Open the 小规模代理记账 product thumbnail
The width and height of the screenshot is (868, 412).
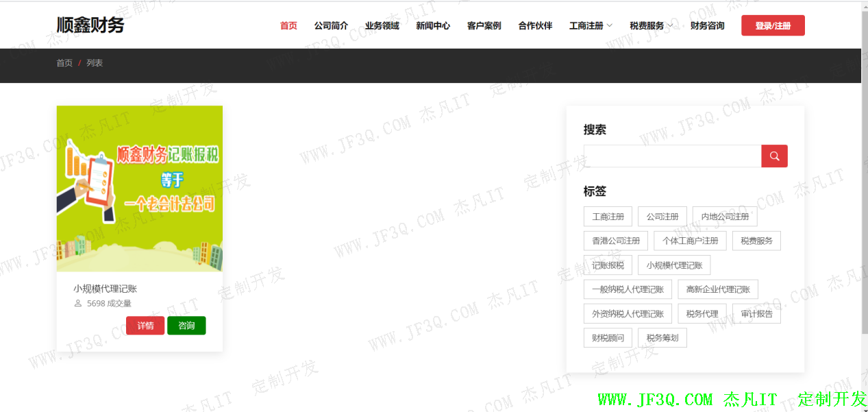coord(140,189)
